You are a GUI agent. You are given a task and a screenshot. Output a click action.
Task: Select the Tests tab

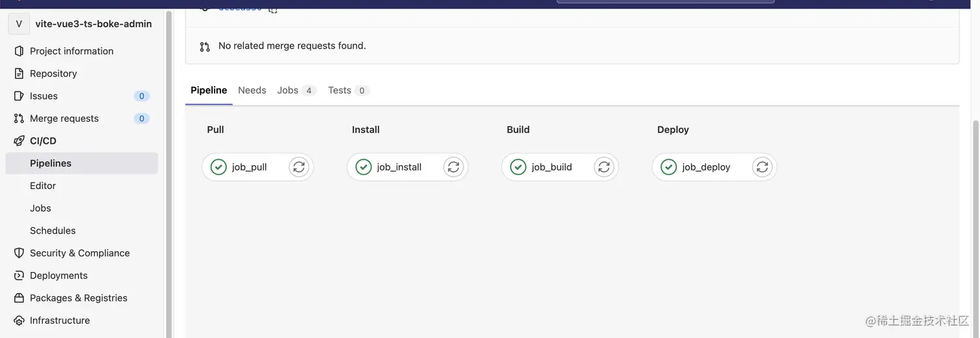pyautogui.click(x=340, y=90)
